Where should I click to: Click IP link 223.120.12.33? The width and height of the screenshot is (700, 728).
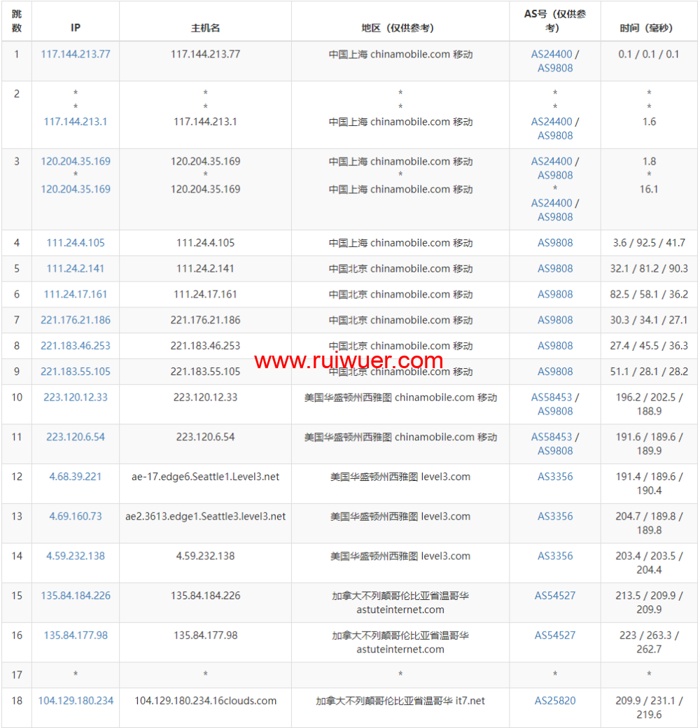click(x=76, y=397)
